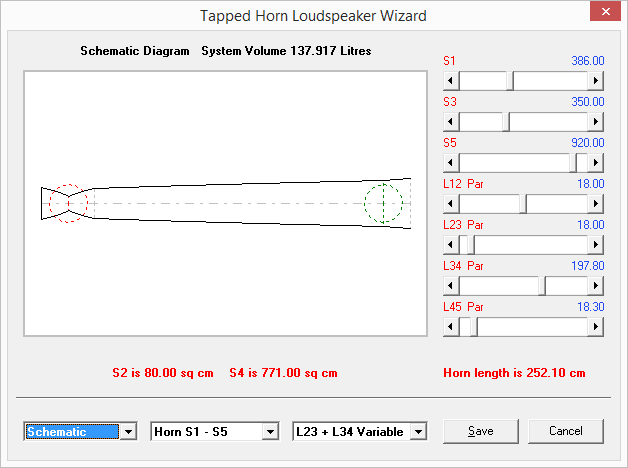
Task: Click the L45 Par label
Action: [x=463, y=307]
